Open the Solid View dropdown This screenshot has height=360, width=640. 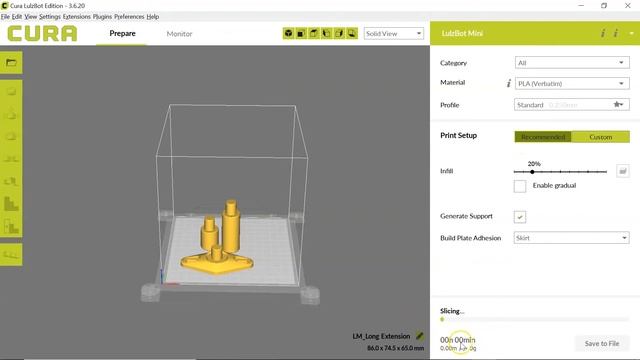[394, 33]
